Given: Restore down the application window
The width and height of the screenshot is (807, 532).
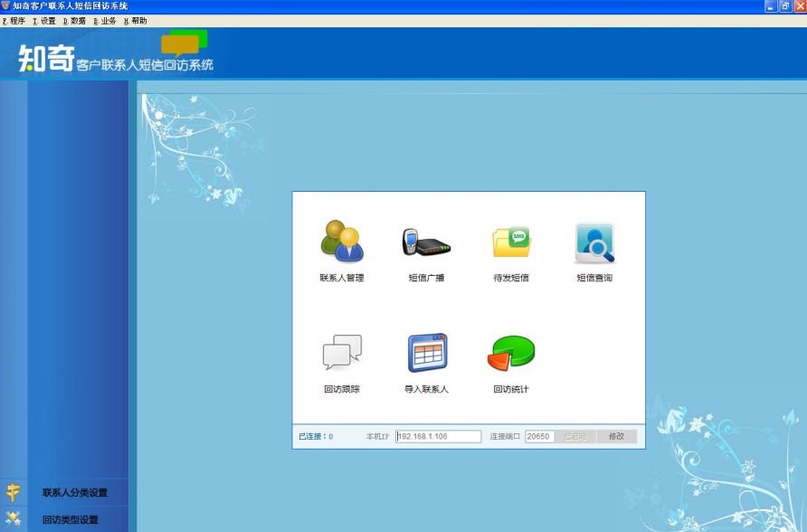Looking at the screenshot, I should tap(785, 6).
